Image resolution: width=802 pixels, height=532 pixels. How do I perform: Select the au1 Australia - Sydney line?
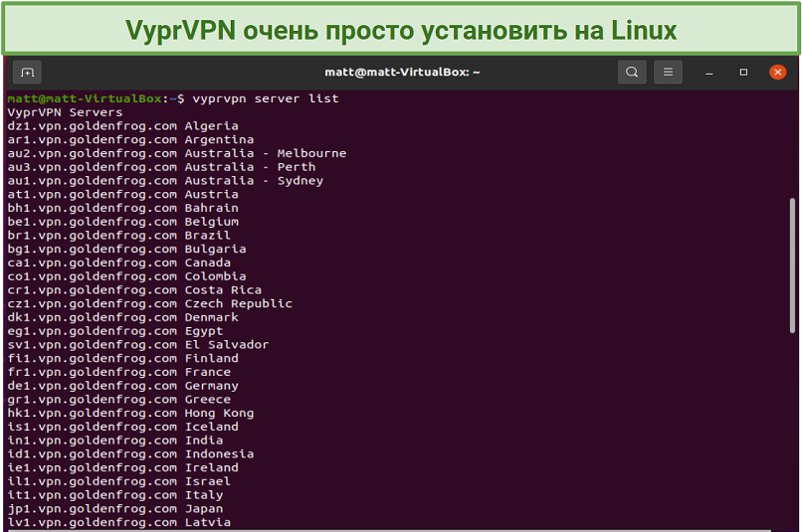pyautogui.click(x=165, y=181)
